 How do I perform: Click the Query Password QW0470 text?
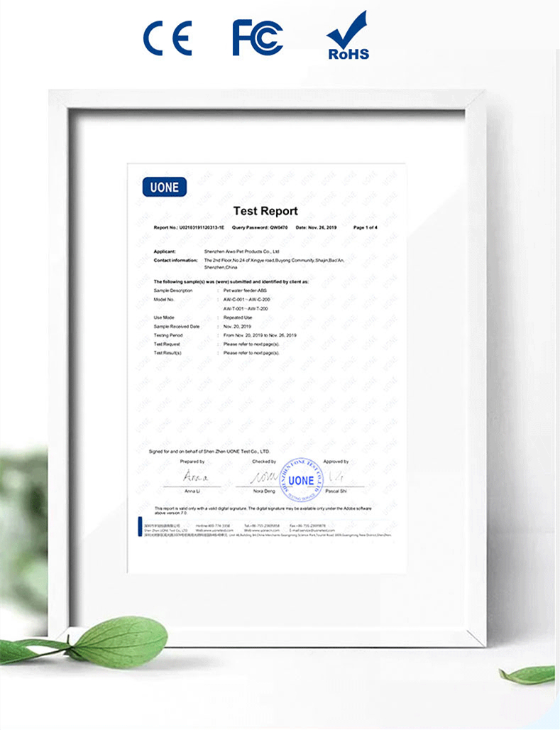coord(260,227)
